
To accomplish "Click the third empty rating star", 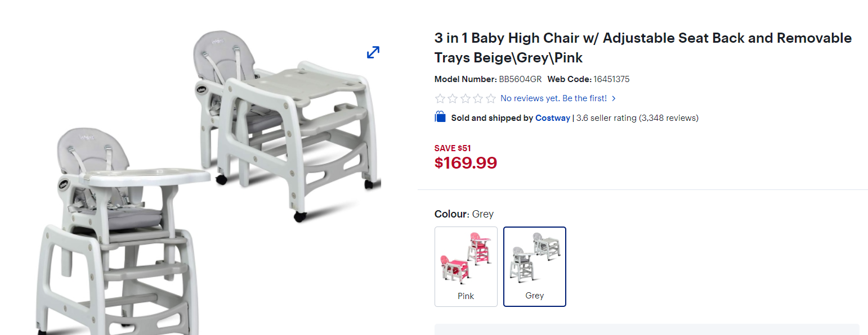I will [x=466, y=98].
